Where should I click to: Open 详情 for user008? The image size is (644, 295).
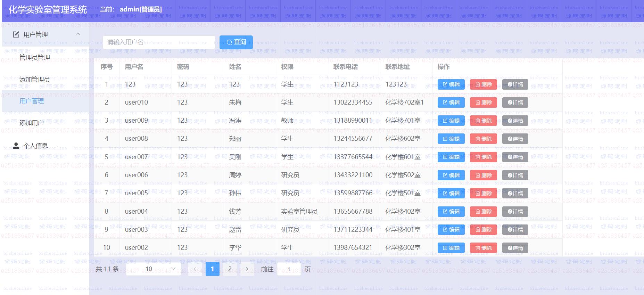pos(515,139)
